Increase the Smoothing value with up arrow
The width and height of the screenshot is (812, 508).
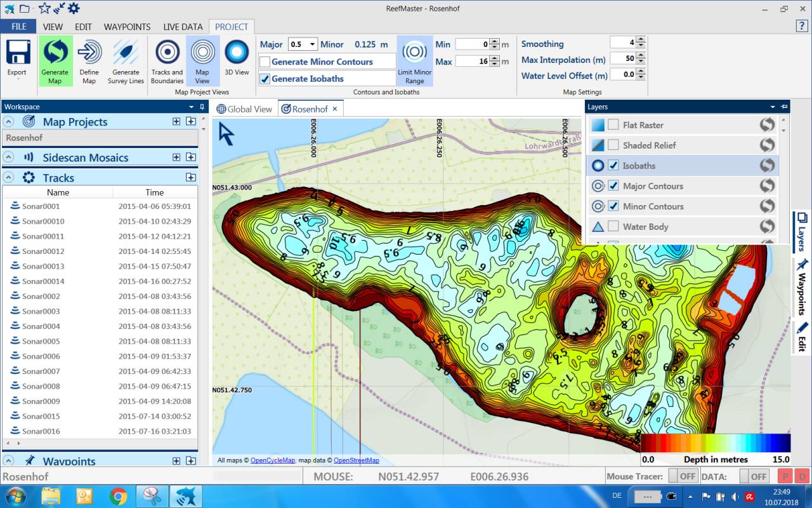click(x=640, y=40)
